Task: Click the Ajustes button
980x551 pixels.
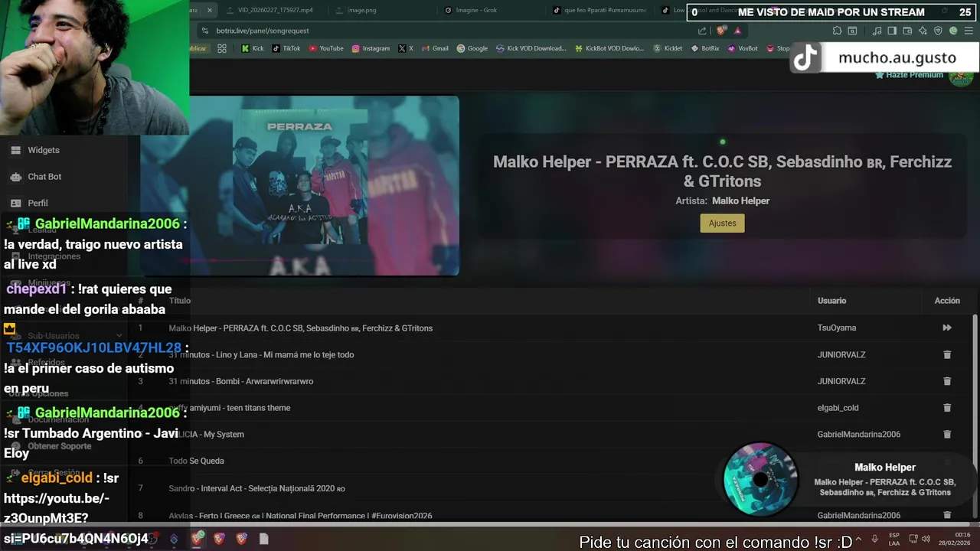Action: click(722, 223)
